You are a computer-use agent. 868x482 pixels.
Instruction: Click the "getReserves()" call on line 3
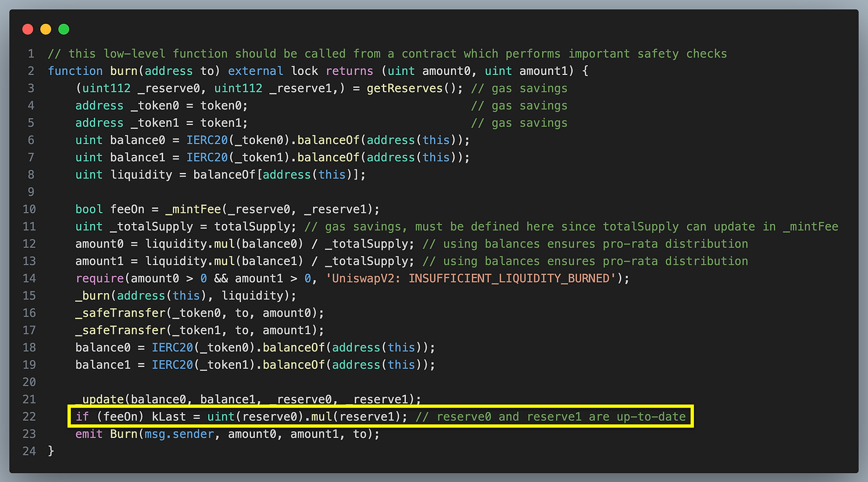click(x=411, y=89)
